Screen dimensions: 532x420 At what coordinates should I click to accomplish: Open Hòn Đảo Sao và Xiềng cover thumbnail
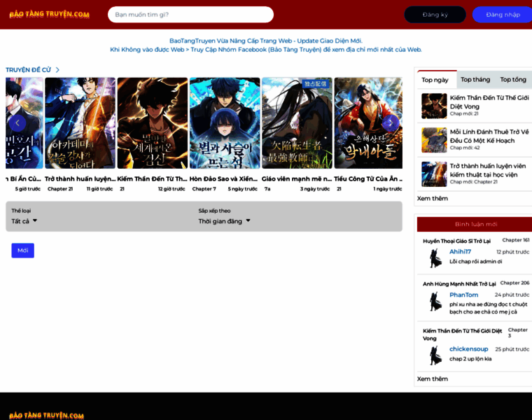click(x=225, y=123)
